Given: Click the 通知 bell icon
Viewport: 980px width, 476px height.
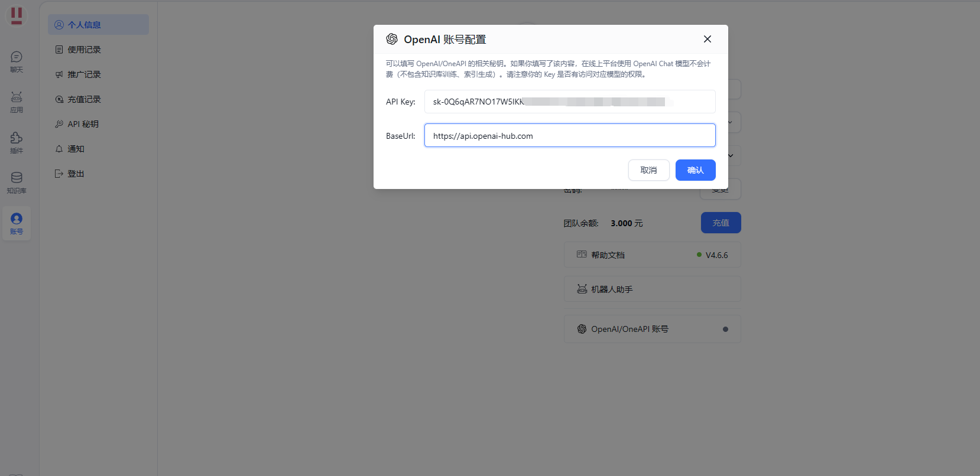Looking at the screenshot, I should point(59,149).
